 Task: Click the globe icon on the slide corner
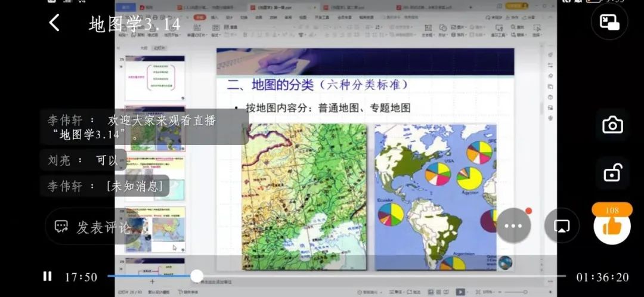coord(504,262)
